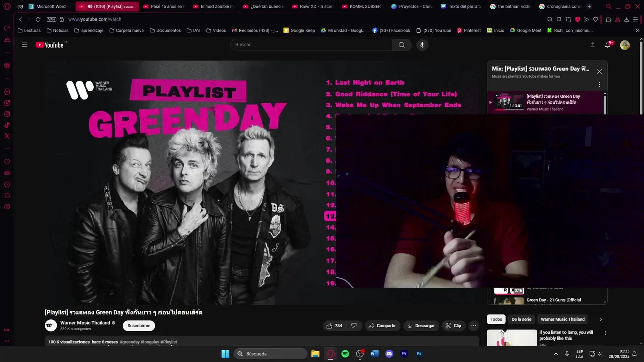Open the Google Keep bookmark
Screen dimensions: 644x362
coord(299,30)
